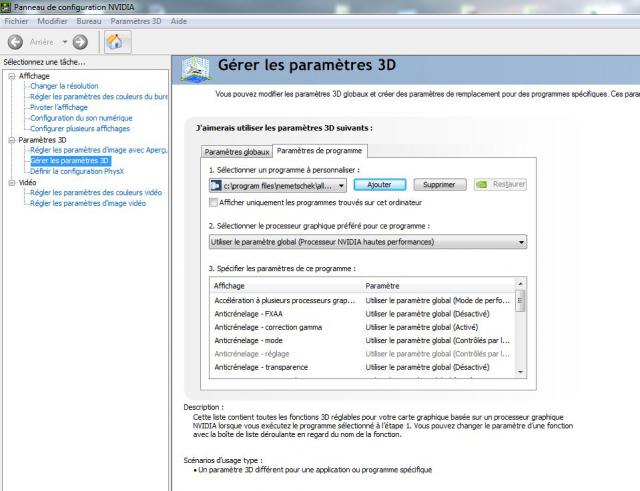Open Configurer plusieurs affichages

[80, 129]
